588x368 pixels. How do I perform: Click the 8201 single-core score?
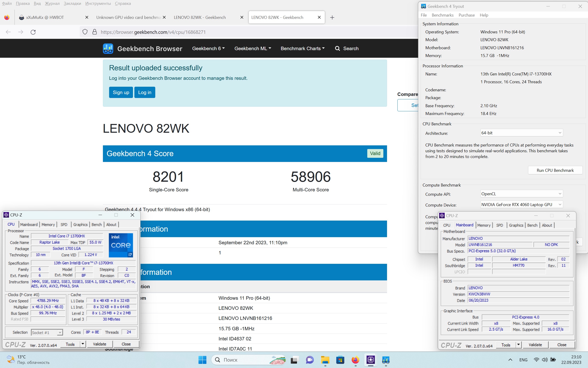pos(168,177)
